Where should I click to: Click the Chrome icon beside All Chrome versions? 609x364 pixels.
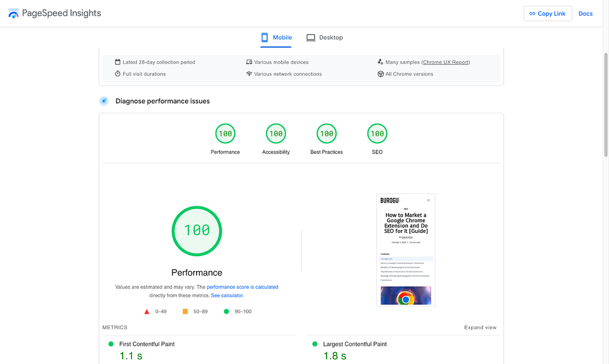pos(381,74)
